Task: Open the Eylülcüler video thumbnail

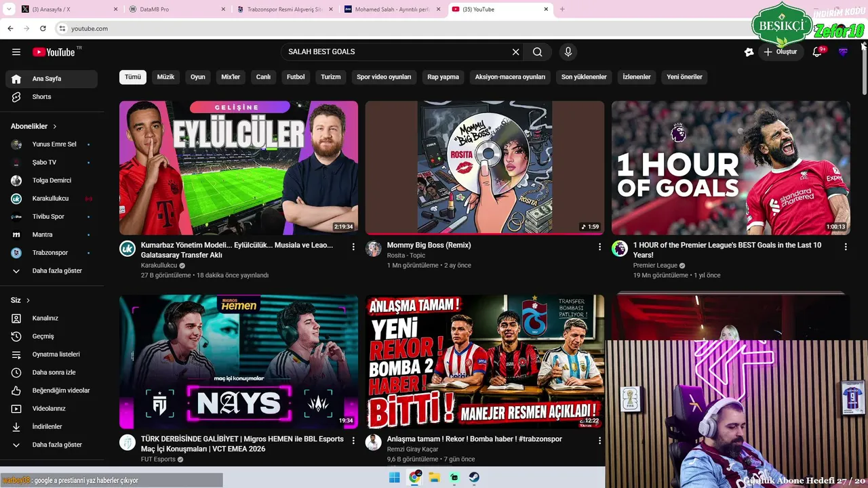Action: (x=239, y=168)
